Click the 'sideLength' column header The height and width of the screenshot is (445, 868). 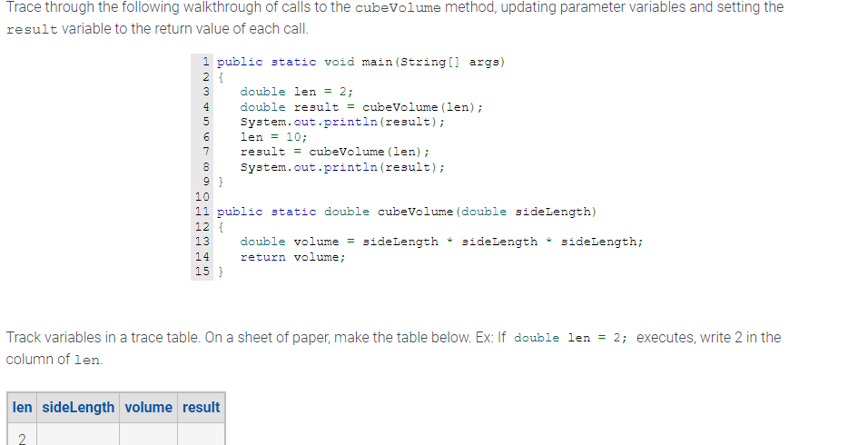click(78, 408)
